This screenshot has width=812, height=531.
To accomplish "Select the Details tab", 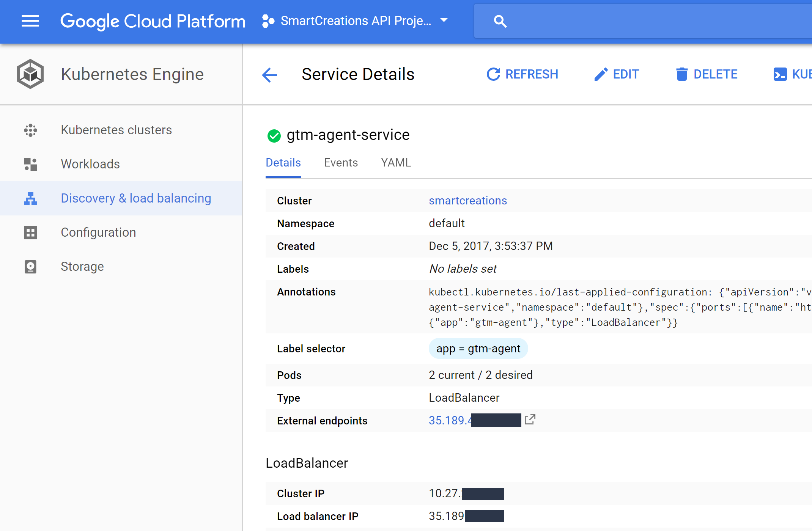I will tap(283, 163).
